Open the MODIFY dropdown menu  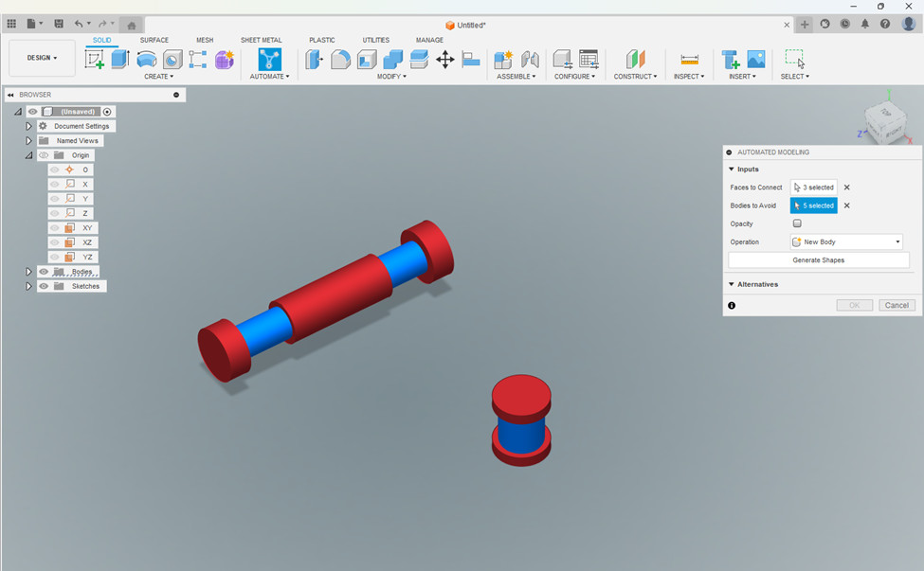(391, 77)
